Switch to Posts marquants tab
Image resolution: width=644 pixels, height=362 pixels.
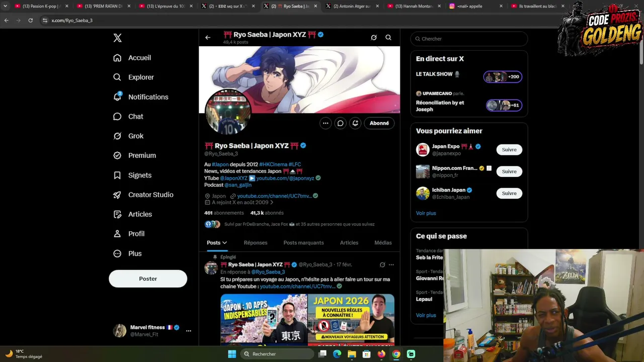303,243
